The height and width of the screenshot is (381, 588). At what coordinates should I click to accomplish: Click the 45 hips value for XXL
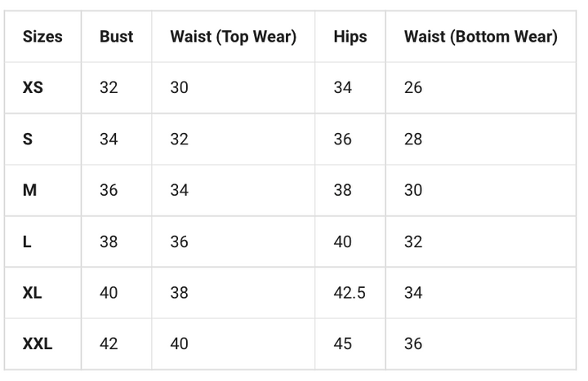343,343
